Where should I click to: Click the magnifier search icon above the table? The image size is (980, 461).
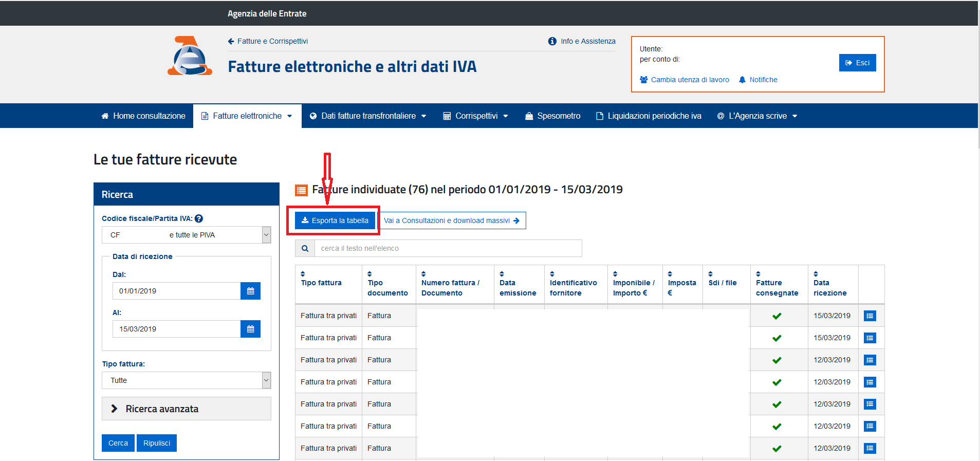pos(305,248)
